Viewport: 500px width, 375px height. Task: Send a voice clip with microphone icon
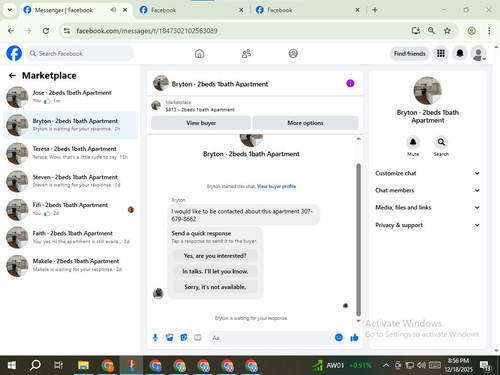155,338
